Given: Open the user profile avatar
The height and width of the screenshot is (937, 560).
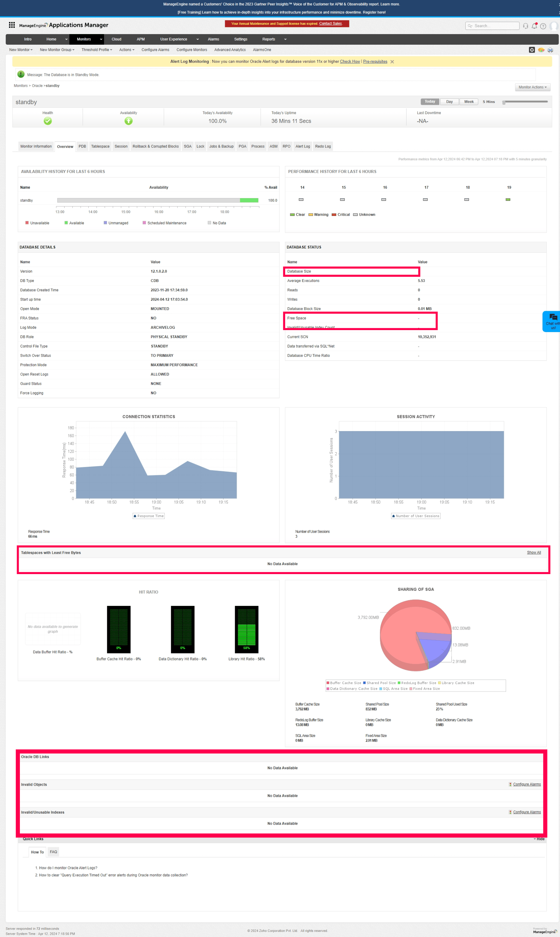Looking at the screenshot, I should point(553,26).
